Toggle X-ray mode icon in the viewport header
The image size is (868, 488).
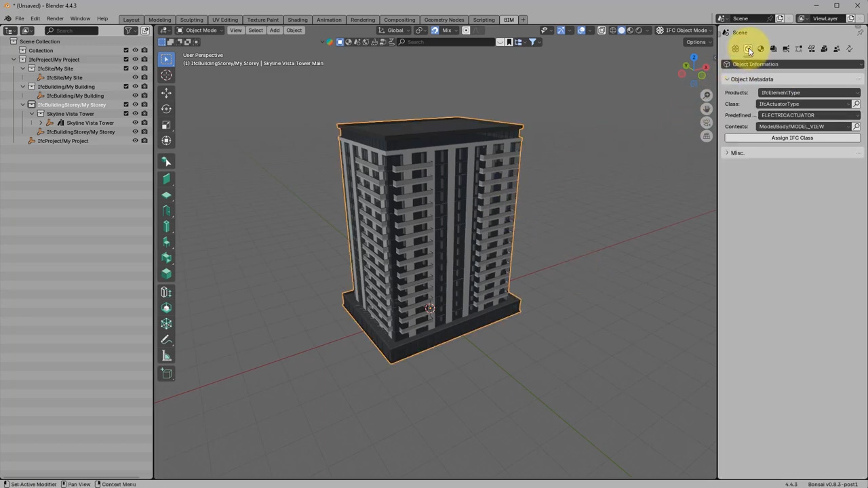pyautogui.click(x=601, y=30)
